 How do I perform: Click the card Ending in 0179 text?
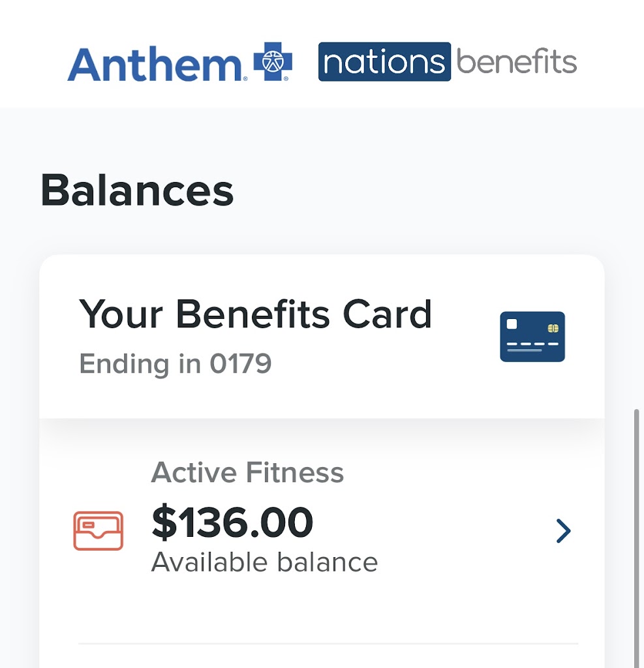[x=175, y=364]
